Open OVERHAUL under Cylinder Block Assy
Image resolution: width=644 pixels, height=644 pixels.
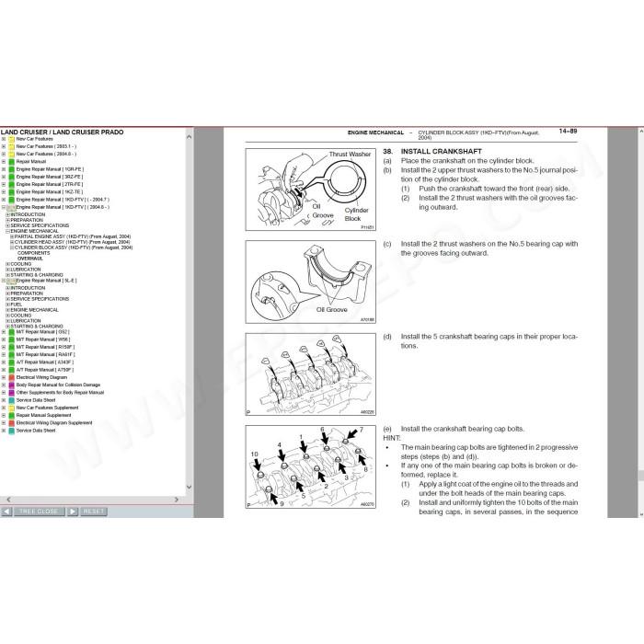click(x=30, y=259)
